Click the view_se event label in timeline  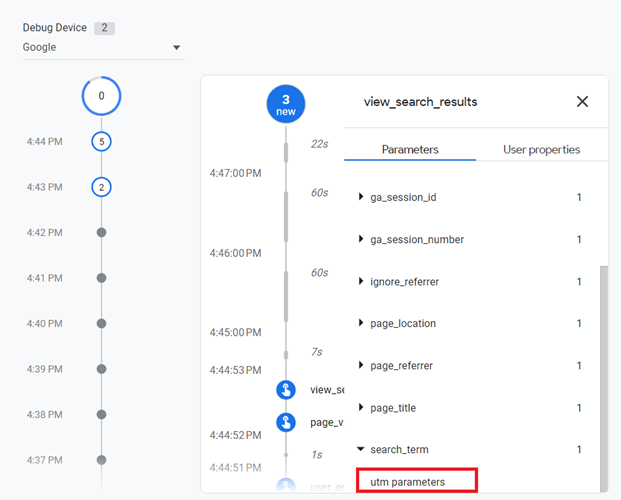(x=327, y=390)
